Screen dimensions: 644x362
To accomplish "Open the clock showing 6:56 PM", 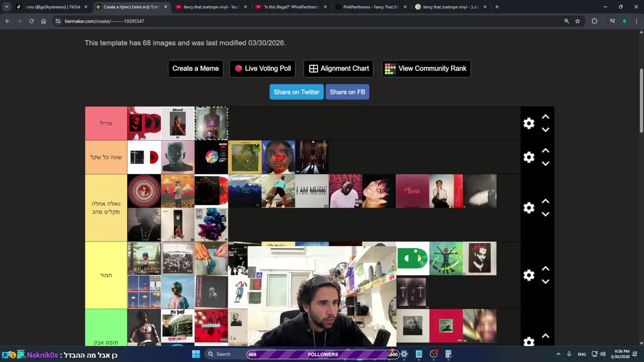I will (620, 354).
